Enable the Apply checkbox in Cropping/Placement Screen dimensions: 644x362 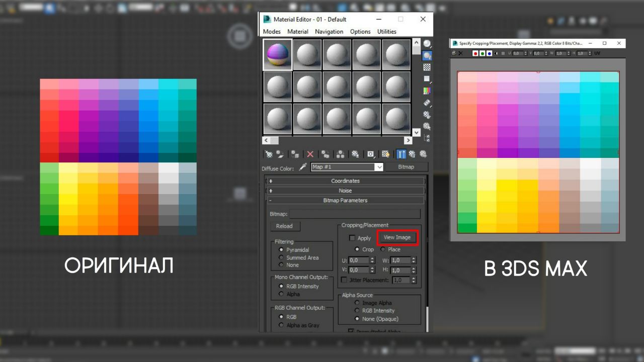click(352, 238)
